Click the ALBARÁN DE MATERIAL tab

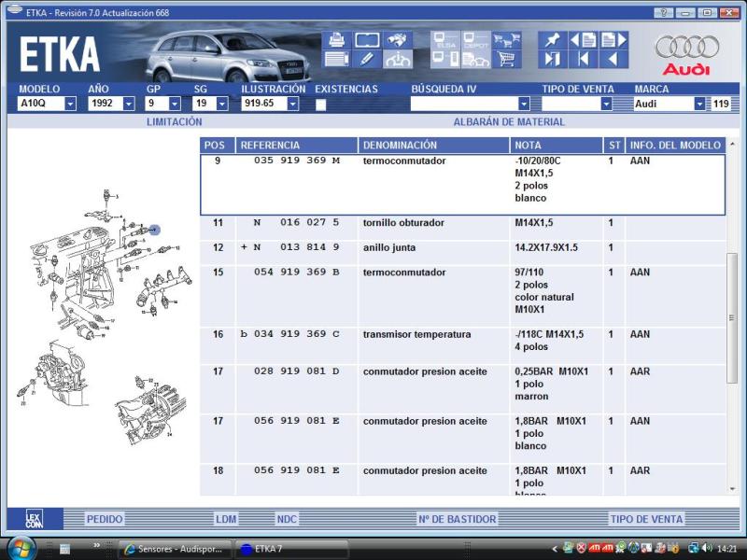coord(509,122)
